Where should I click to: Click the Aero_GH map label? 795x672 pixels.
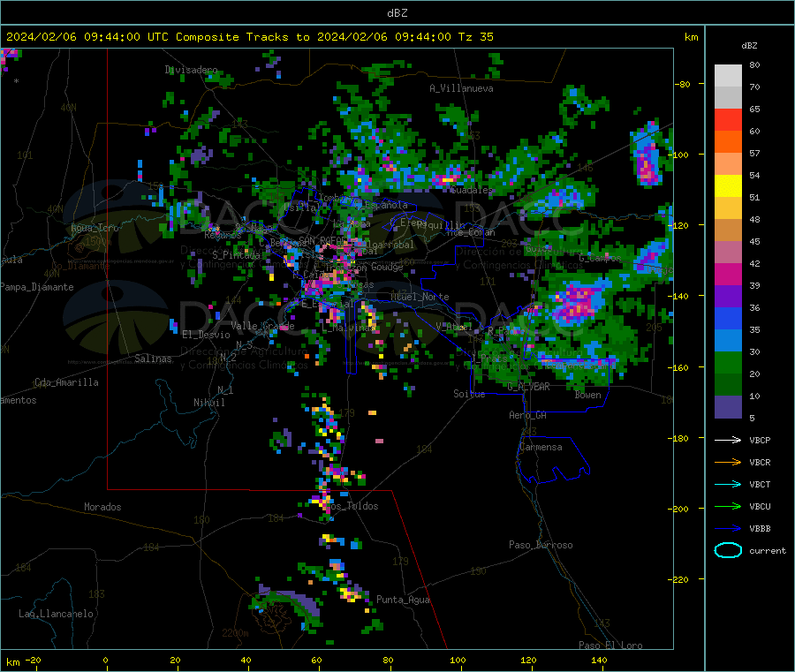click(528, 415)
